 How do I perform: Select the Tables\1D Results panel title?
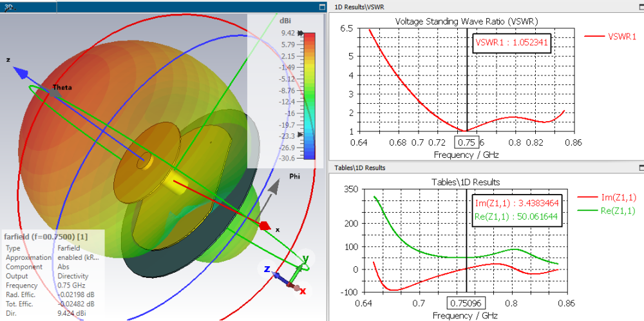click(360, 168)
